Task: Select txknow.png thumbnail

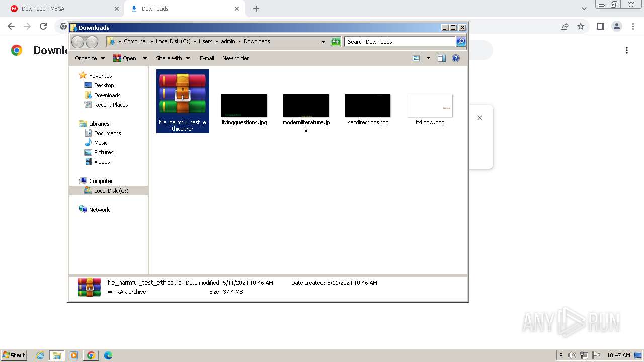Action: click(430, 105)
